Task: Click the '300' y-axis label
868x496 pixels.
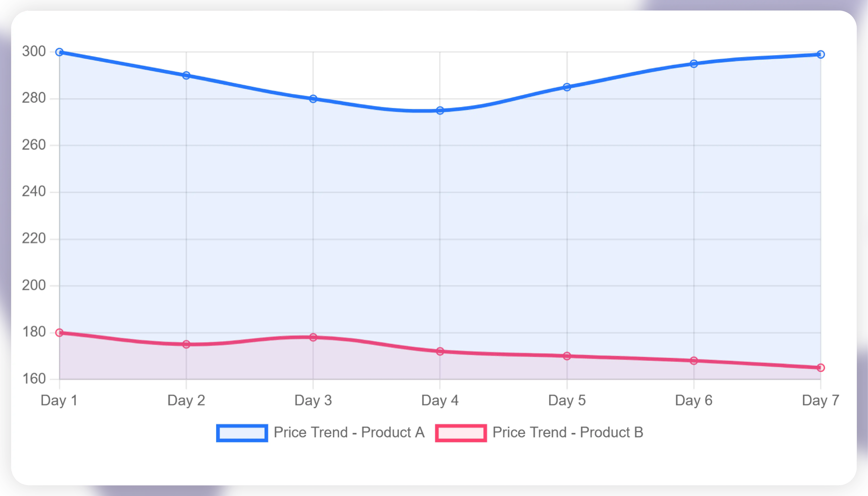Action: 34,51
